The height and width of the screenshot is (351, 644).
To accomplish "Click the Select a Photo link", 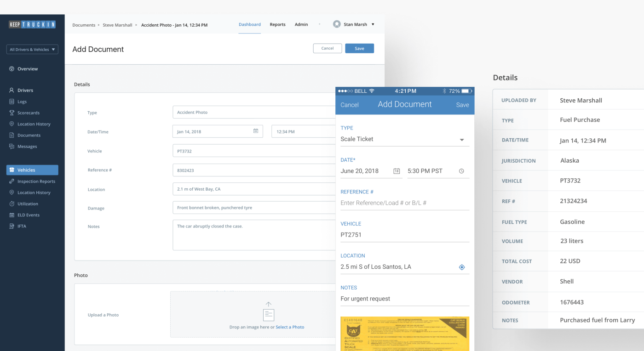I will coord(290,327).
